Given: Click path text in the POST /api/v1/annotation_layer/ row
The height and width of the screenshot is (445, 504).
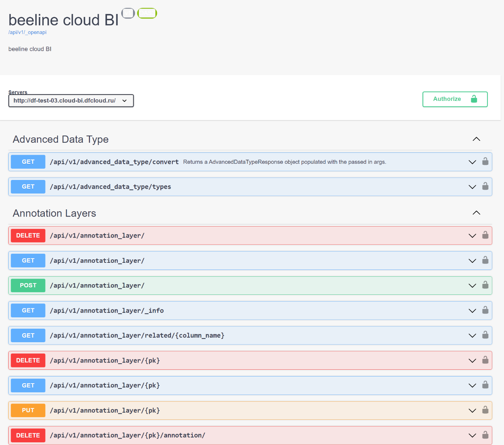Looking at the screenshot, I should click(97, 285).
